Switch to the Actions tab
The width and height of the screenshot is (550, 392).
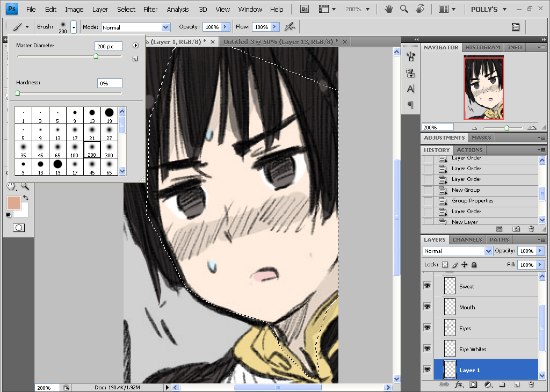click(469, 150)
